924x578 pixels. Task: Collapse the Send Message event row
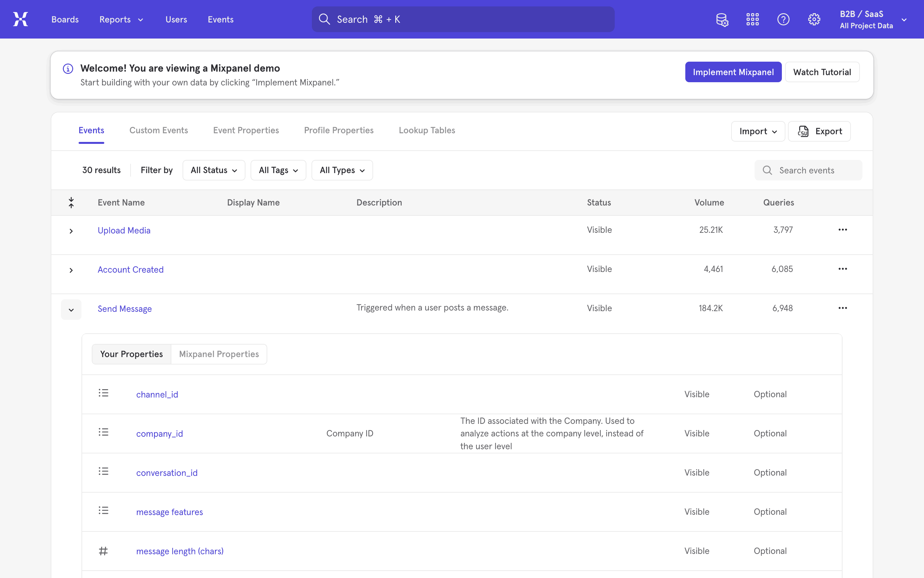click(x=71, y=310)
